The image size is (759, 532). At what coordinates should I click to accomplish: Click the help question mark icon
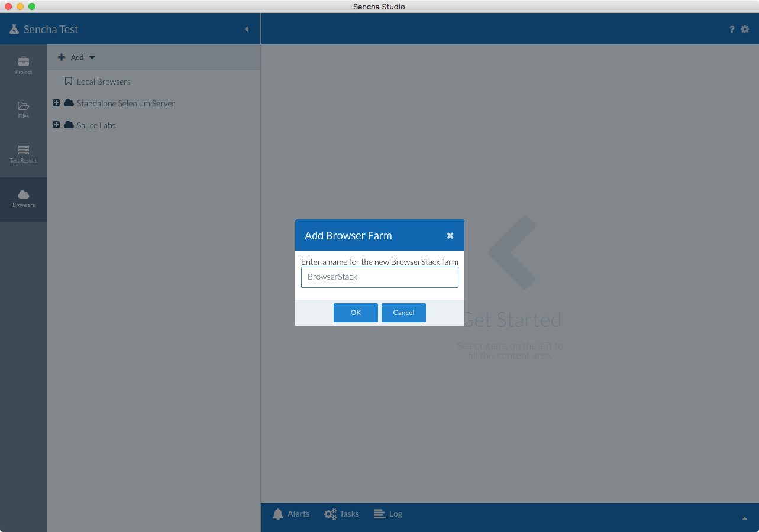[x=731, y=28]
